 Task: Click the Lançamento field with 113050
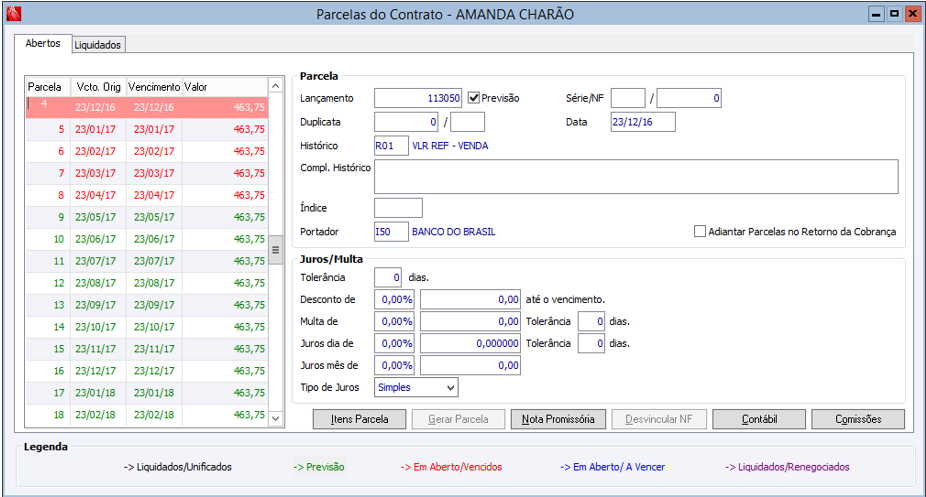(418, 98)
